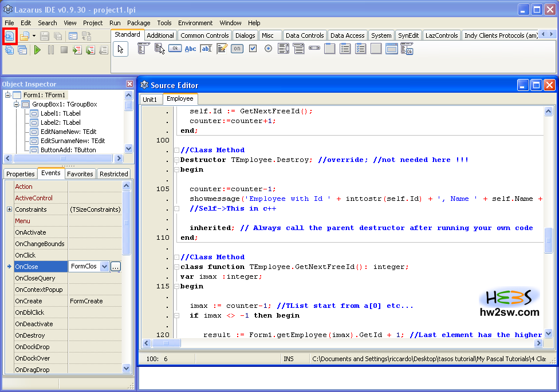Viewport: 559px width, 392px height.
Task: Open the Environment menu
Action: (195, 23)
